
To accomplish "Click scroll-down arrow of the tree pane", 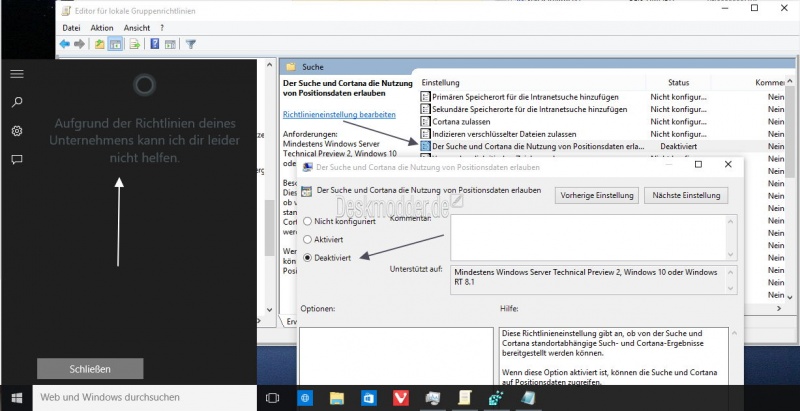I will pos(270,310).
